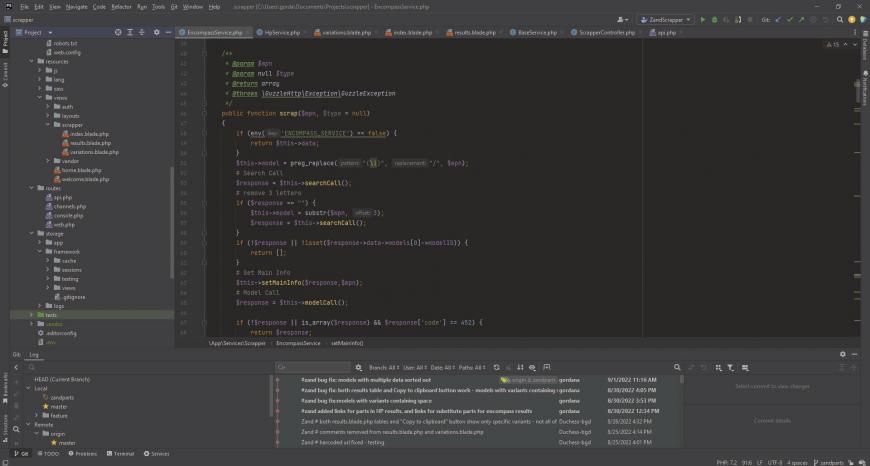Screen dimensions: 870x466
Task: Open Git log filter gear next to search
Action: tap(358, 367)
